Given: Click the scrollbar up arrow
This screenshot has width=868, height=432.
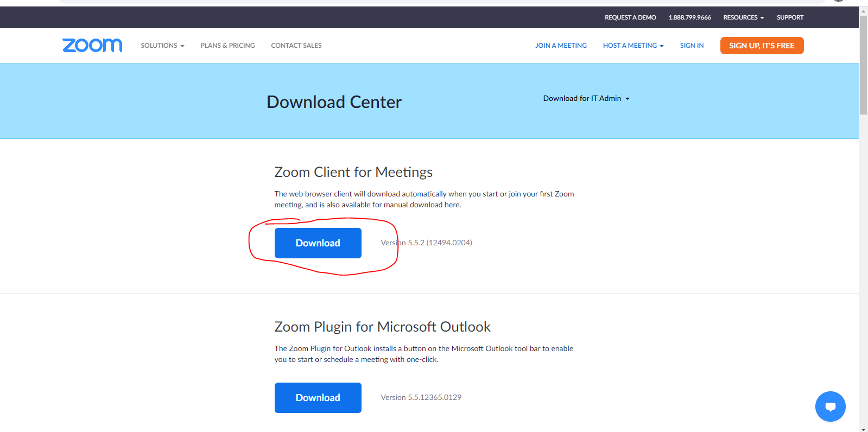Looking at the screenshot, I should click(x=863, y=11).
